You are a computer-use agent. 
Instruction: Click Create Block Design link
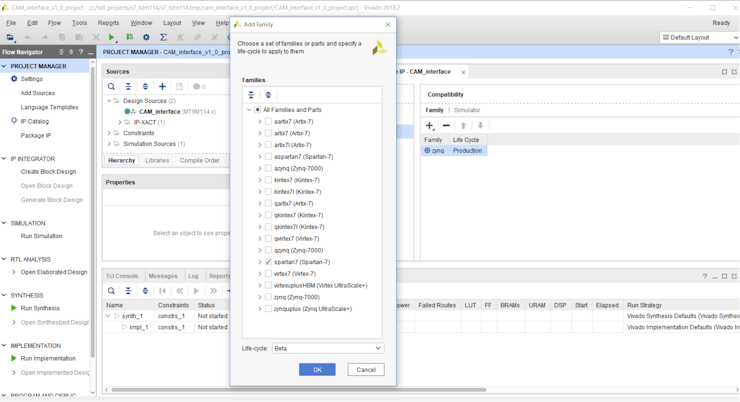click(x=48, y=172)
